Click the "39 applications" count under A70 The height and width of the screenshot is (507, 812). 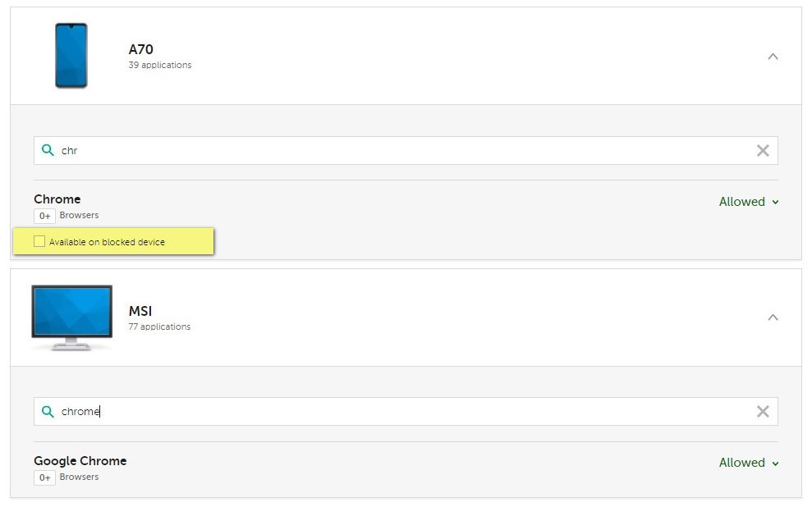click(160, 65)
